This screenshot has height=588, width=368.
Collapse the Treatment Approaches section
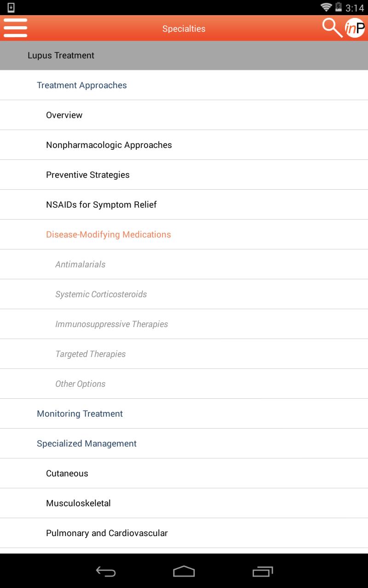coord(82,85)
